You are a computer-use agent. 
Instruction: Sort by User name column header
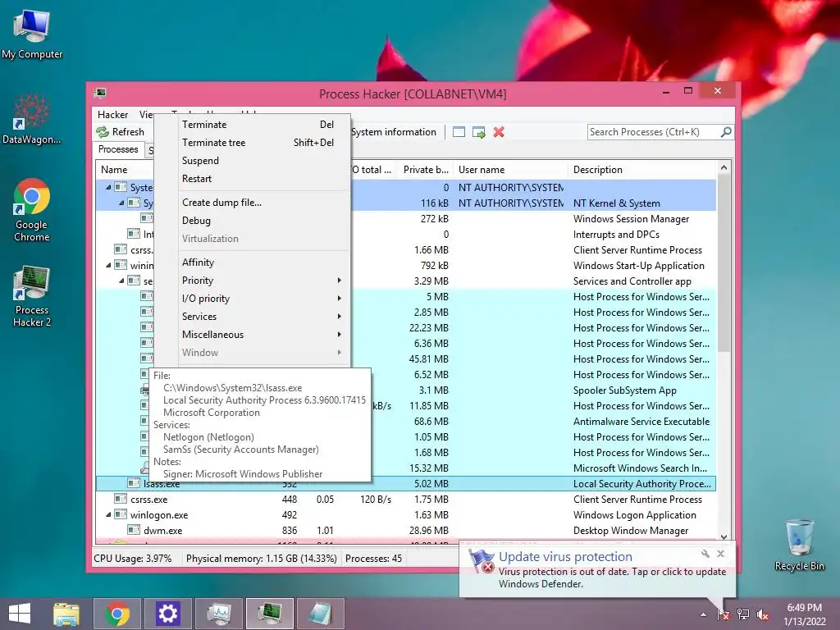(509, 170)
